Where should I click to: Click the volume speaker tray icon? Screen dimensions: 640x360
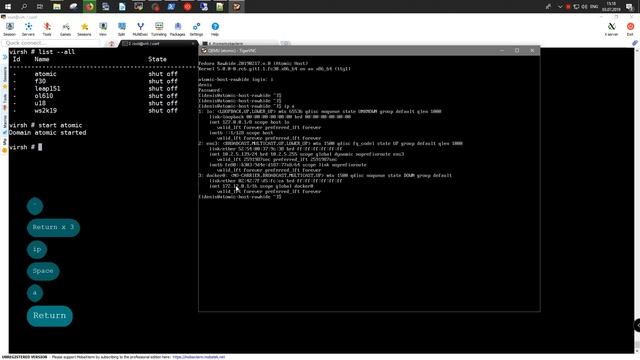tap(584, 7)
